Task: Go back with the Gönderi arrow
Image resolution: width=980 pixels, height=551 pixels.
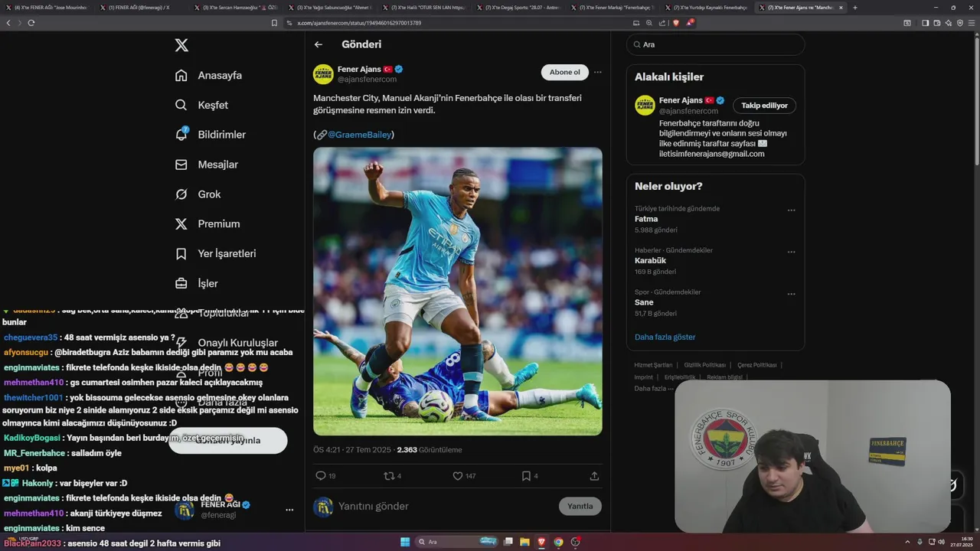Action: click(318, 44)
